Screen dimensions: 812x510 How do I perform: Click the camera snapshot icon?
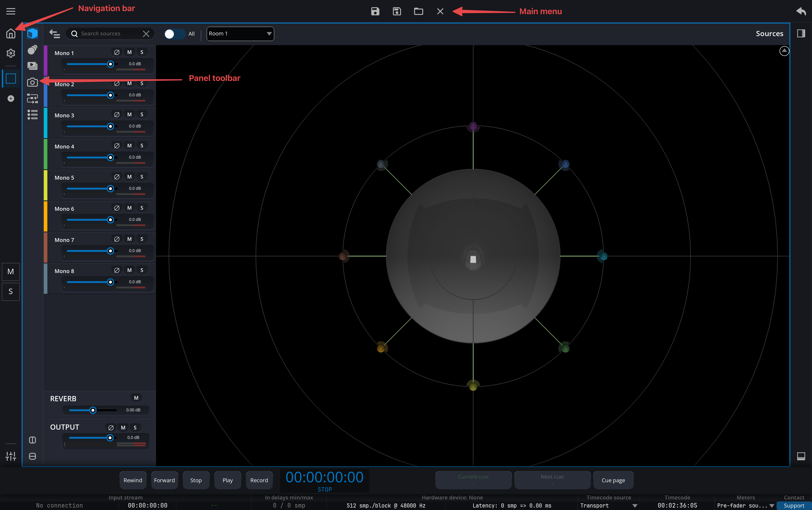[x=32, y=82]
